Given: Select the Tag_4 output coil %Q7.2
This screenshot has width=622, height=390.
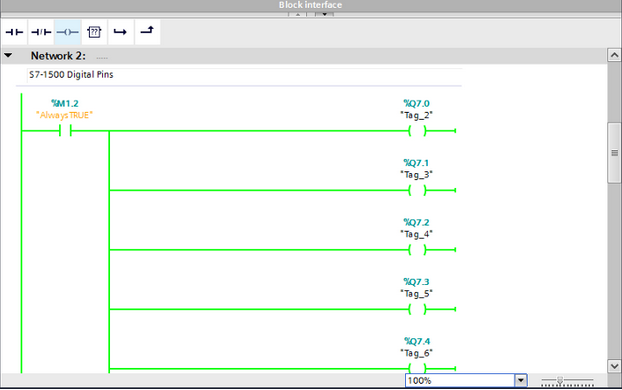Looking at the screenshot, I should [x=417, y=250].
